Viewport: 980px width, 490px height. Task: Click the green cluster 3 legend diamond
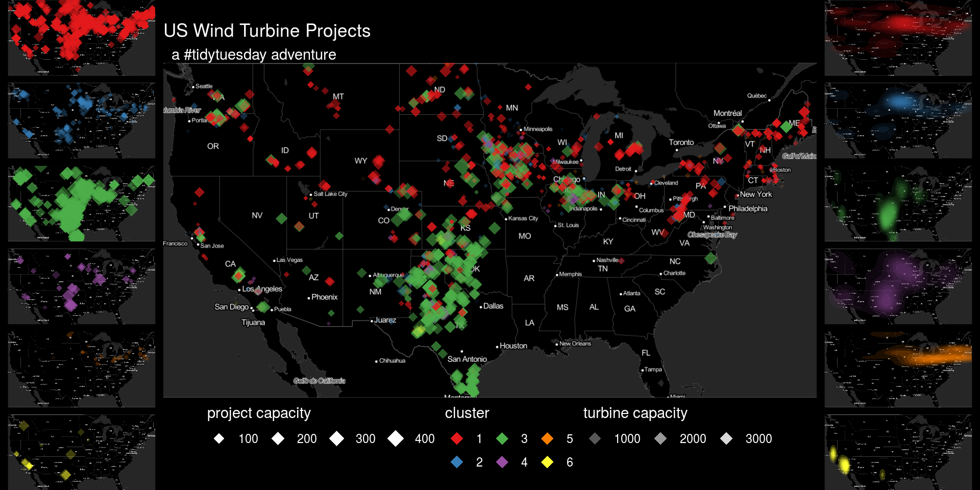[x=502, y=438]
